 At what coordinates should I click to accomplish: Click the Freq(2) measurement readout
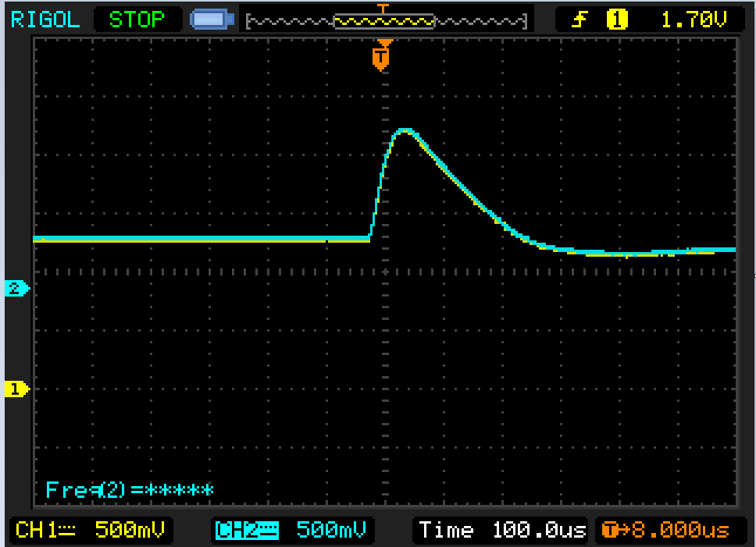pyautogui.click(x=129, y=490)
